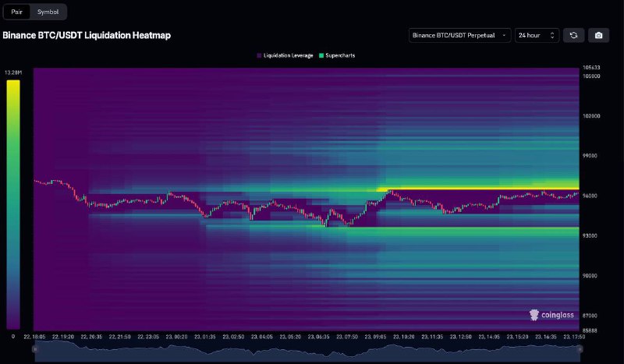Click the 93000 price axis label
This screenshot has width=624, height=364.
click(x=590, y=235)
